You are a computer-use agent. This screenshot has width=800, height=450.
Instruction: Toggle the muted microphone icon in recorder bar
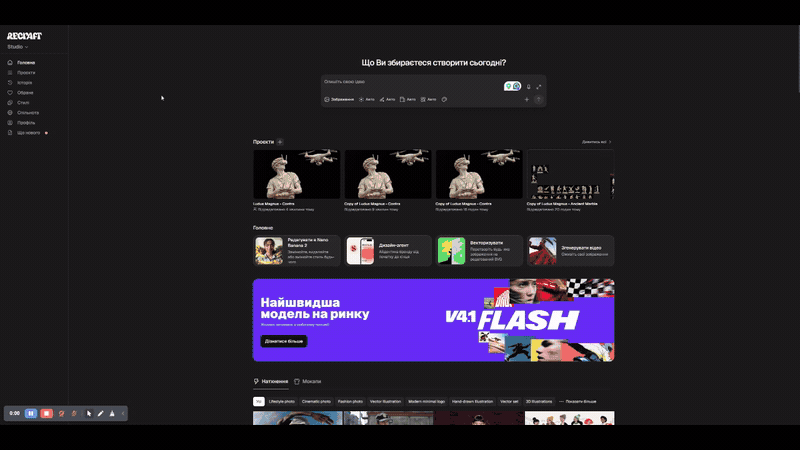(74, 414)
